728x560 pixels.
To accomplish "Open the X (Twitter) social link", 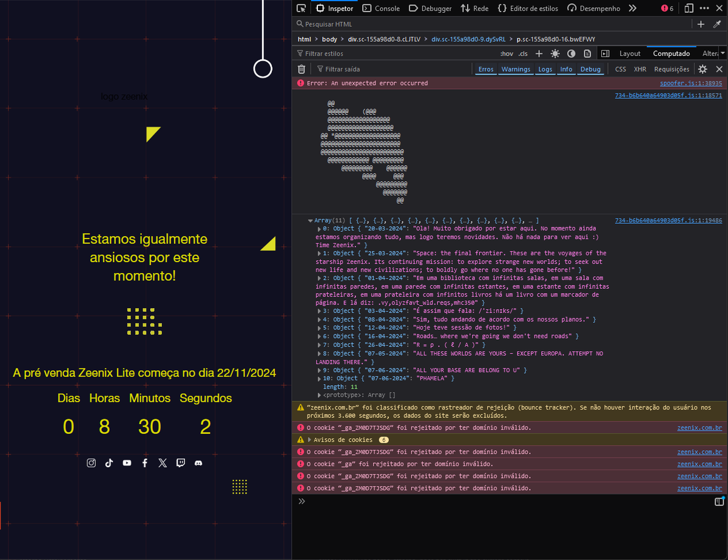I will (163, 463).
